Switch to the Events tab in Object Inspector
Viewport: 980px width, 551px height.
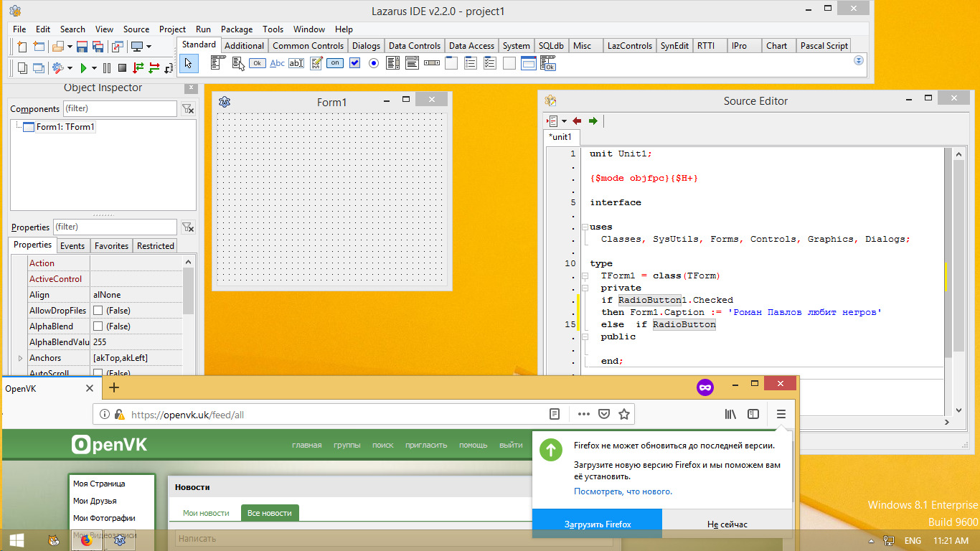[72, 246]
